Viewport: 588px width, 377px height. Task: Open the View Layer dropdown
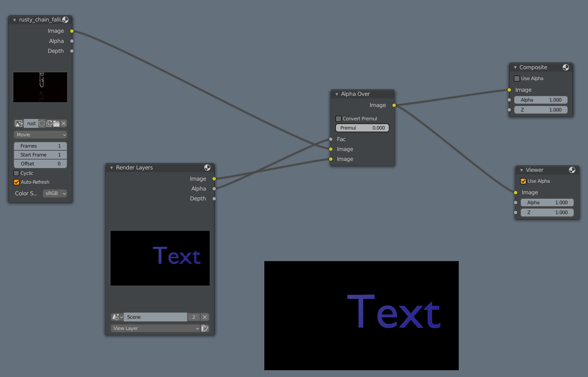[x=155, y=328]
